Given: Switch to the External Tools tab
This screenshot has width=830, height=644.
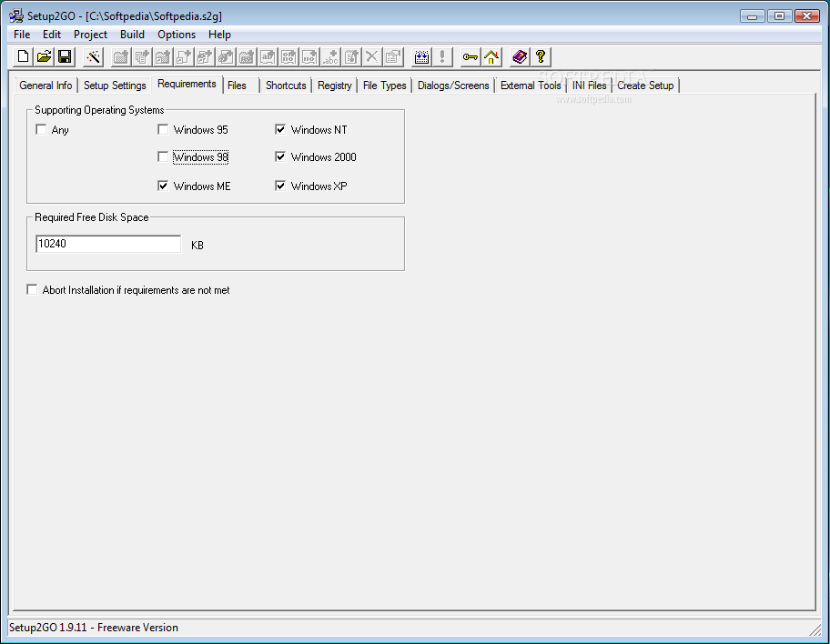Looking at the screenshot, I should (x=531, y=86).
